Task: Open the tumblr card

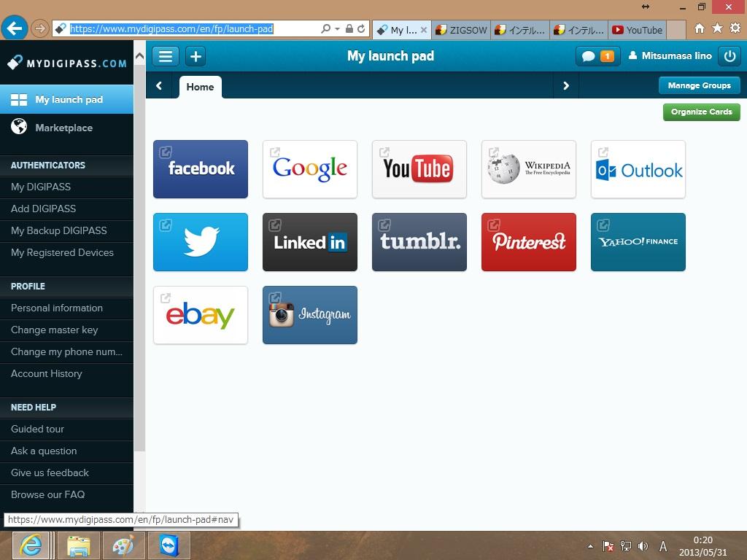Action: [419, 242]
